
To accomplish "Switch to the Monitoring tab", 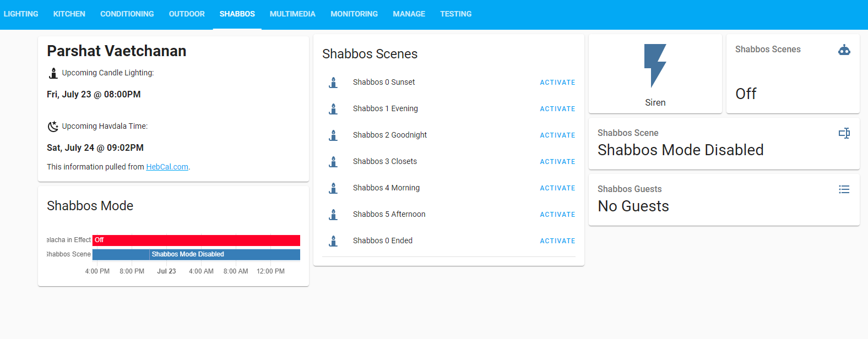I will point(354,14).
